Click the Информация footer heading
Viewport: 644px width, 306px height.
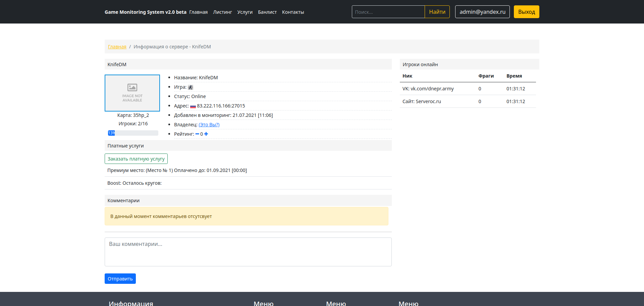point(131,303)
